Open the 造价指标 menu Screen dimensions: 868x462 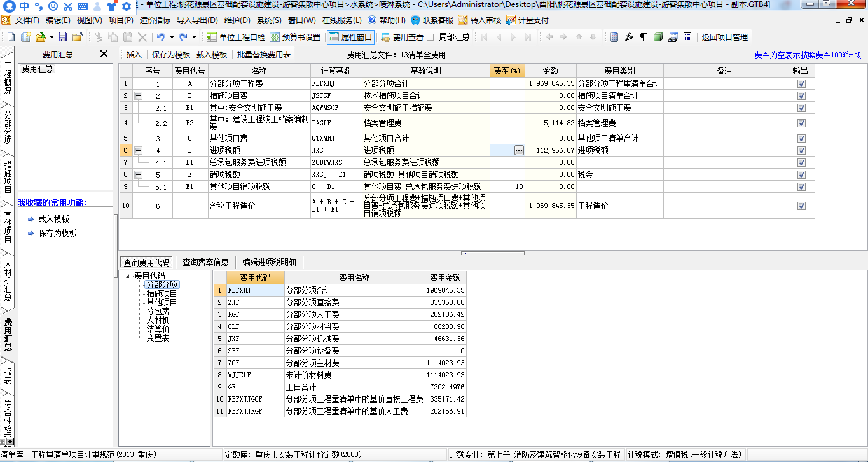tap(155, 20)
